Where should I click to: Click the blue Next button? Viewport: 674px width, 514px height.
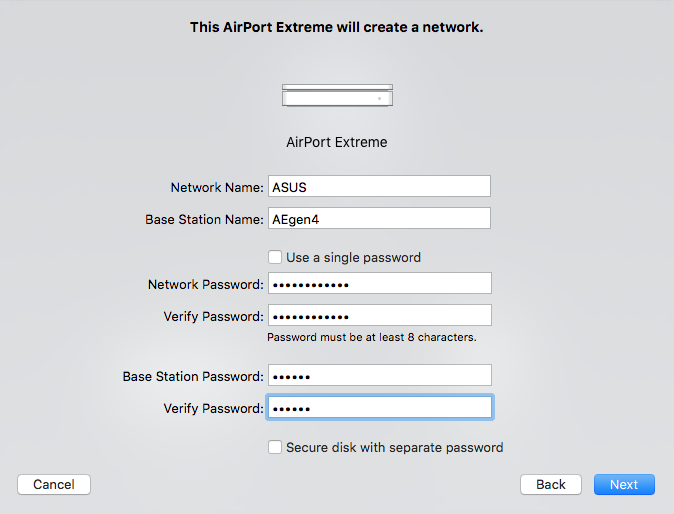(x=624, y=484)
